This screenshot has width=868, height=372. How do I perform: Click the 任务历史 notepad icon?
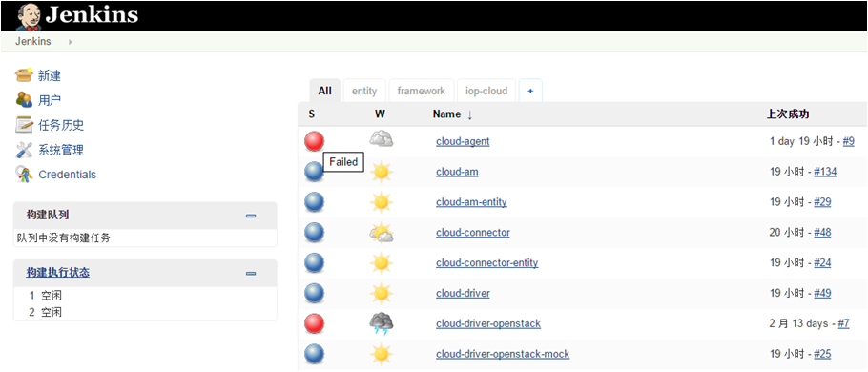[25, 125]
